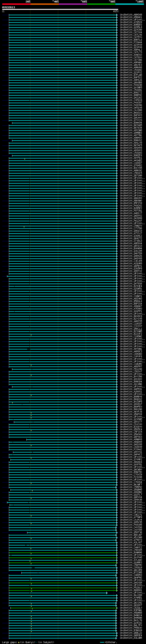146x644 pixels.
Task: Select the UniRef100_B7FLW8 label
Action: [x=131, y=75]
